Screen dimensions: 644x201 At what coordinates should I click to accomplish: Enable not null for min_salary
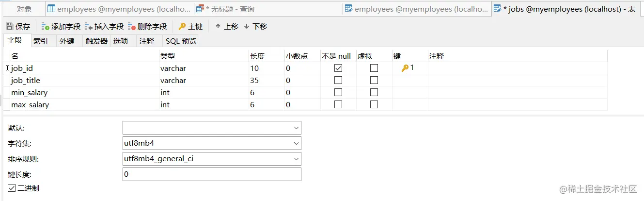(338, 93)
